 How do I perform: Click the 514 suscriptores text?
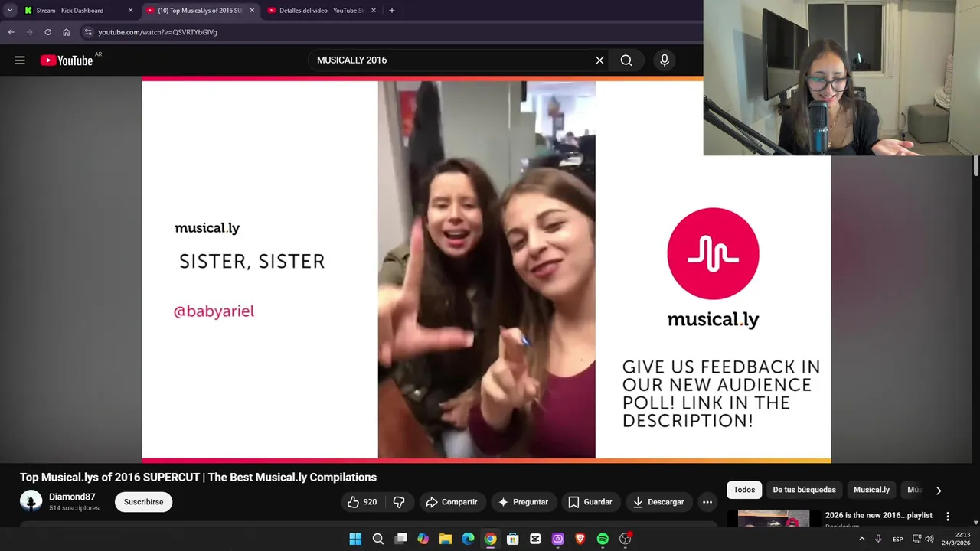tap(74, 508)
